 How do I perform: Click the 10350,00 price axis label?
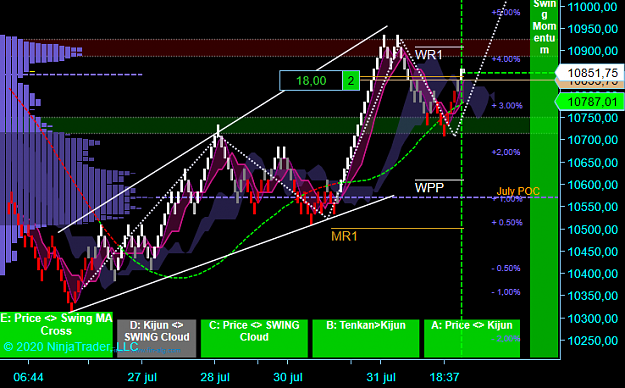pos(593,296)
